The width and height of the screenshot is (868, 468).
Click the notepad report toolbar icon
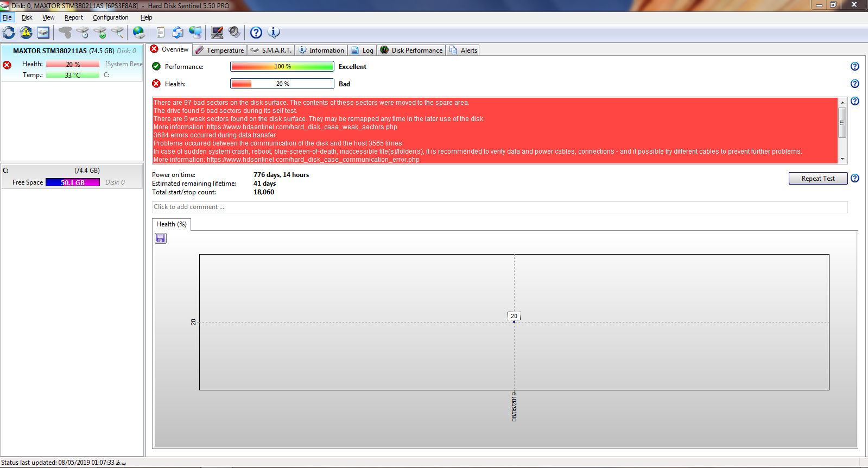[161, 33]
